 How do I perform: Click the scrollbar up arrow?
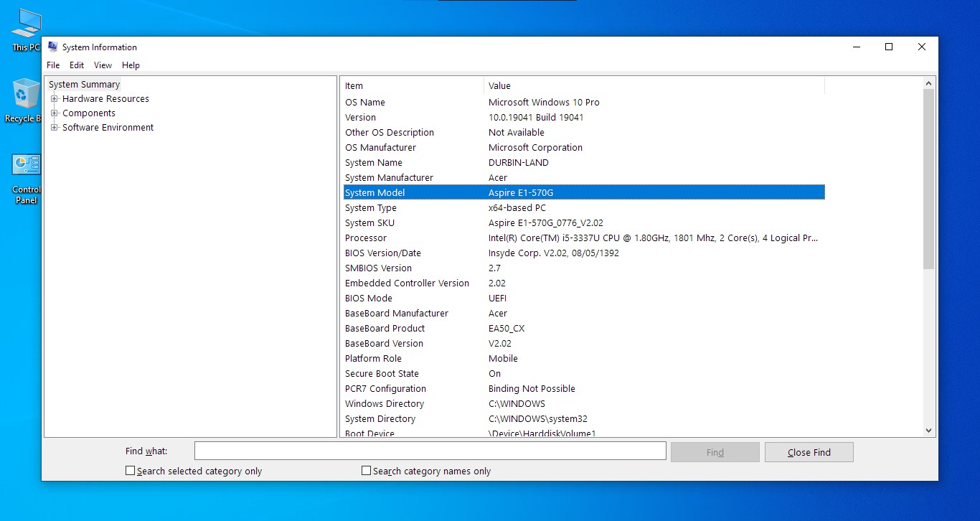[929, 84]
